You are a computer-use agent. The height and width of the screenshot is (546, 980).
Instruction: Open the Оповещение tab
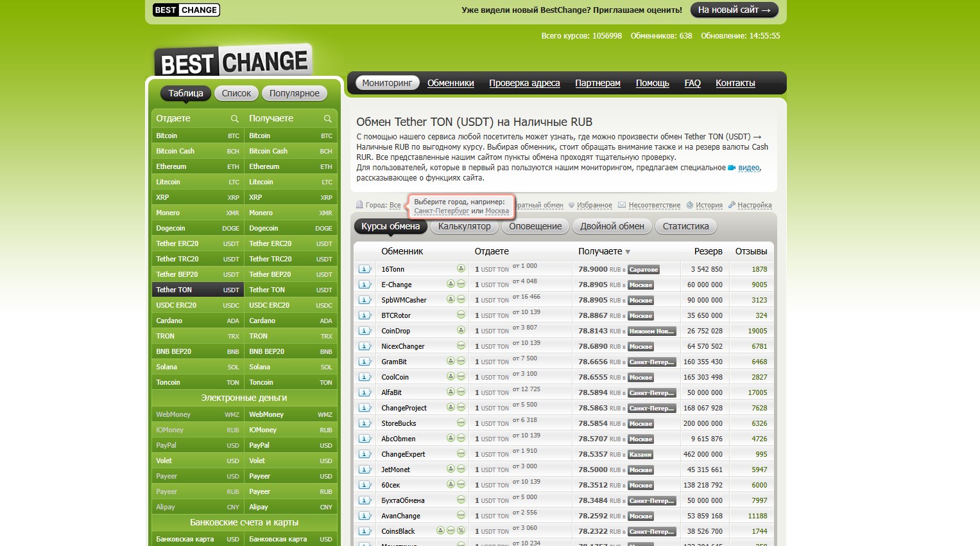pos(535,226)
